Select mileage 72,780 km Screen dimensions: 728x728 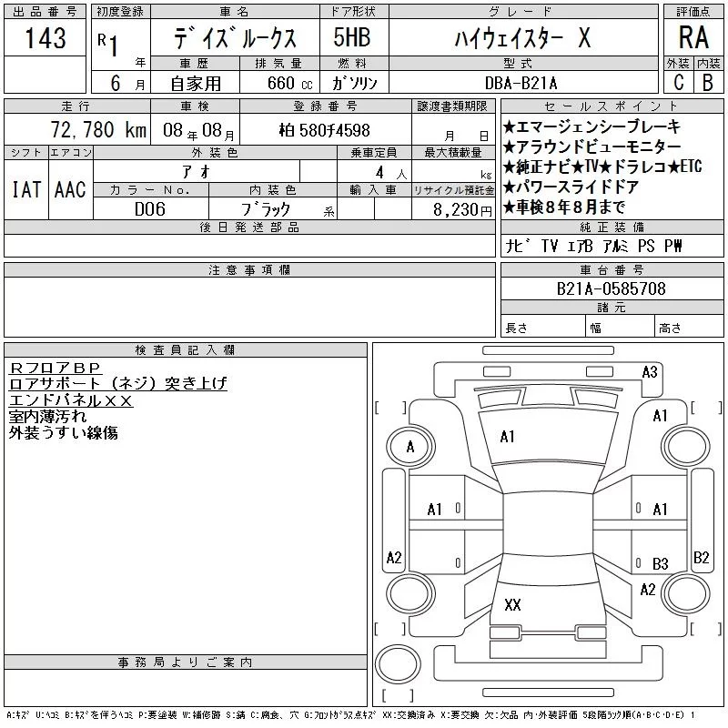[98, 129]
